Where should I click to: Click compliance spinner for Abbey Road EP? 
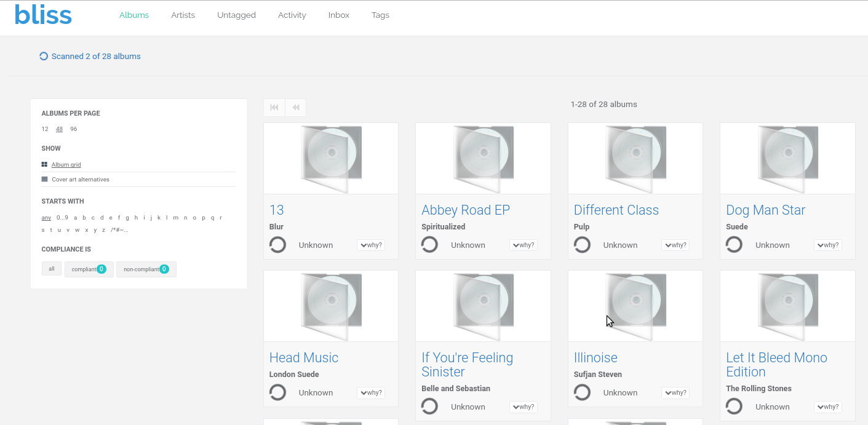[429, 245]
